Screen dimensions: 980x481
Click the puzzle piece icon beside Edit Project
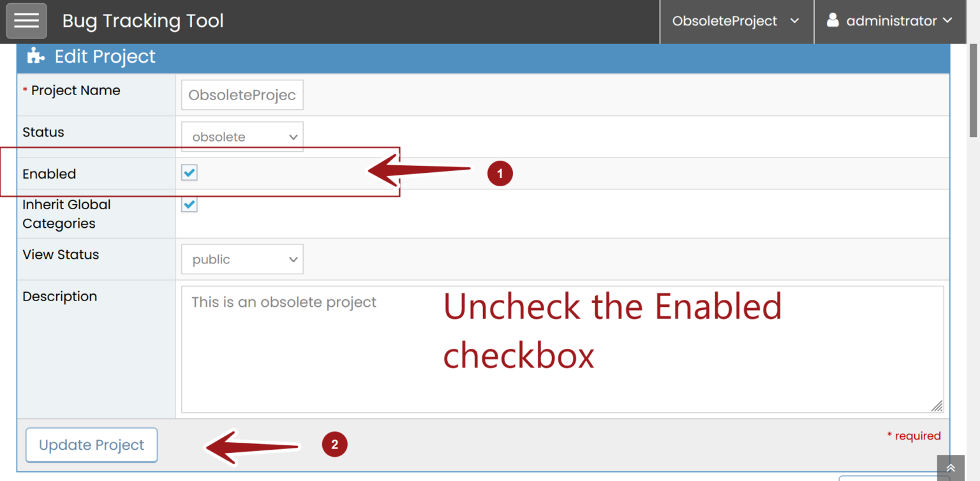35,56
